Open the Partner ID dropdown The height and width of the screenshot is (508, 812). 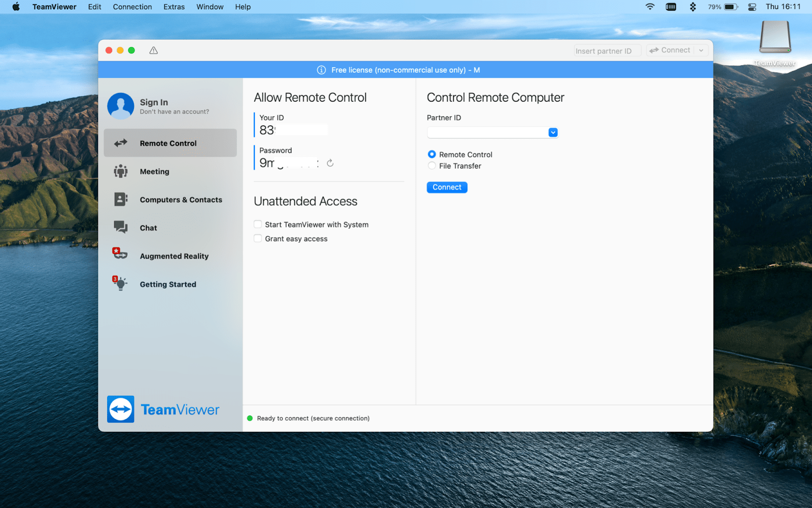(553, 132)
